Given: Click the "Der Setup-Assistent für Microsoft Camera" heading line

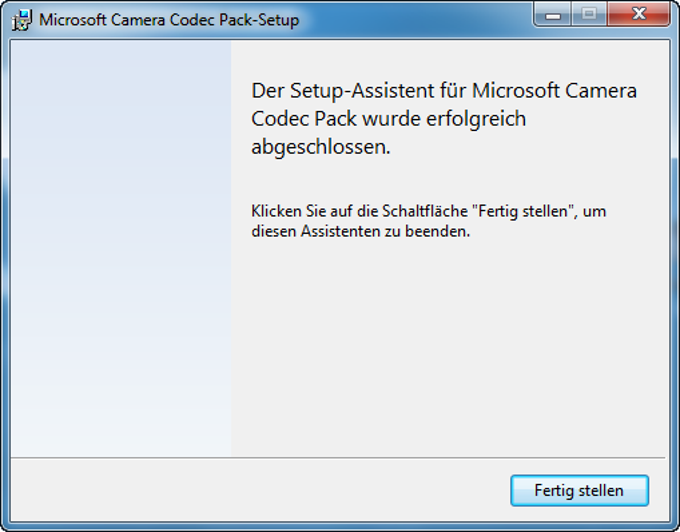Looking at the screenshot, I should coord(444,91).
